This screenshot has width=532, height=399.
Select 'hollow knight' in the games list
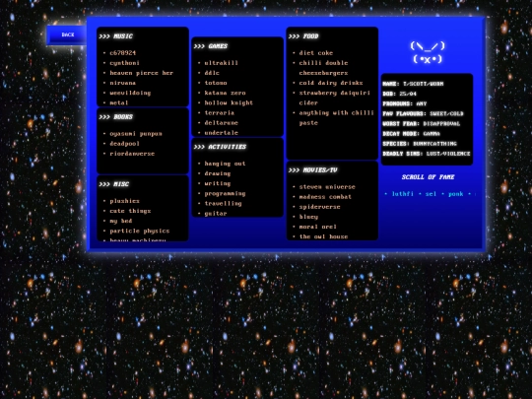point(229,102)
